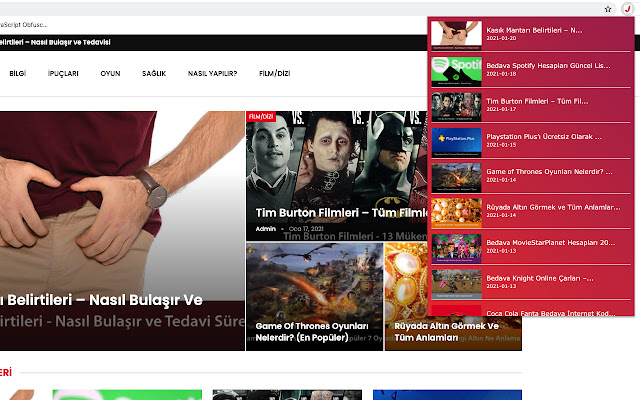Open Bedava Knight Online thumbnail in popup
The height and width of the screenshot is (400, 640).
pos(456,284)
